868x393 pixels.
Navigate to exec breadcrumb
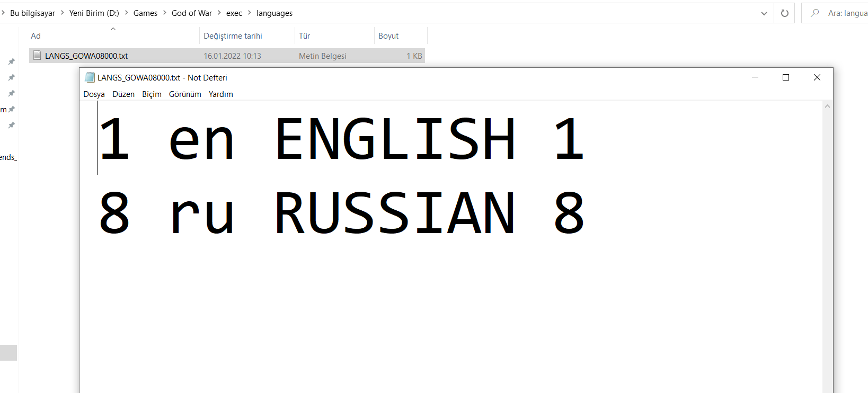(x=234, y=13)
